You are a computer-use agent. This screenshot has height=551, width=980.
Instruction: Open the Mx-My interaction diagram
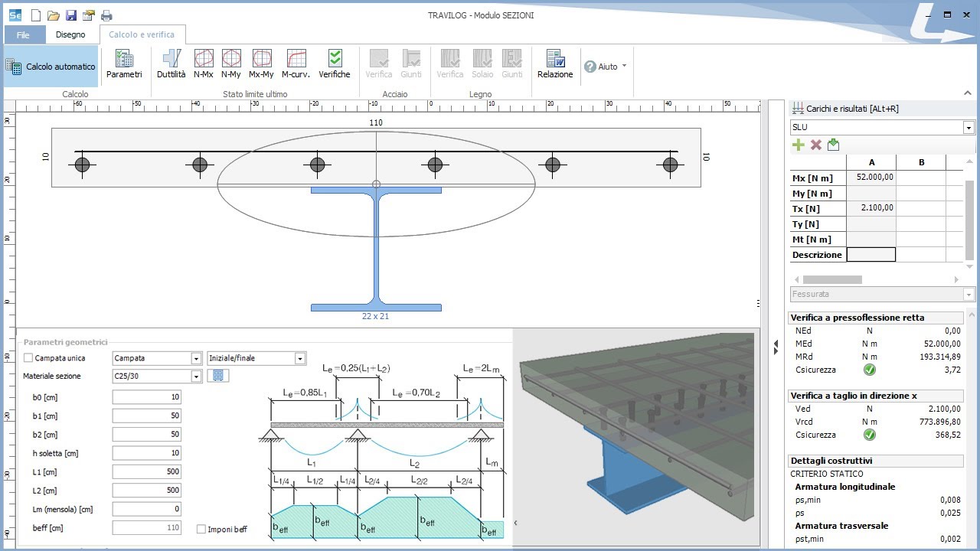pos(262,64)
